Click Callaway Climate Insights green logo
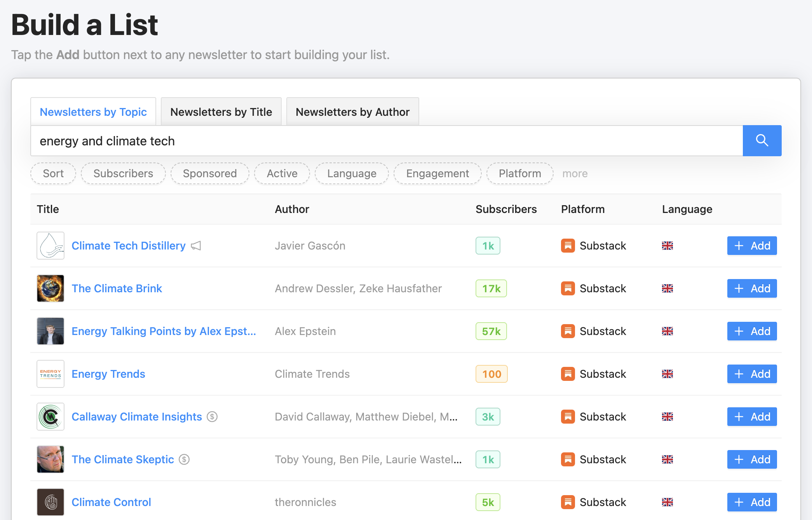 point(51,417)
